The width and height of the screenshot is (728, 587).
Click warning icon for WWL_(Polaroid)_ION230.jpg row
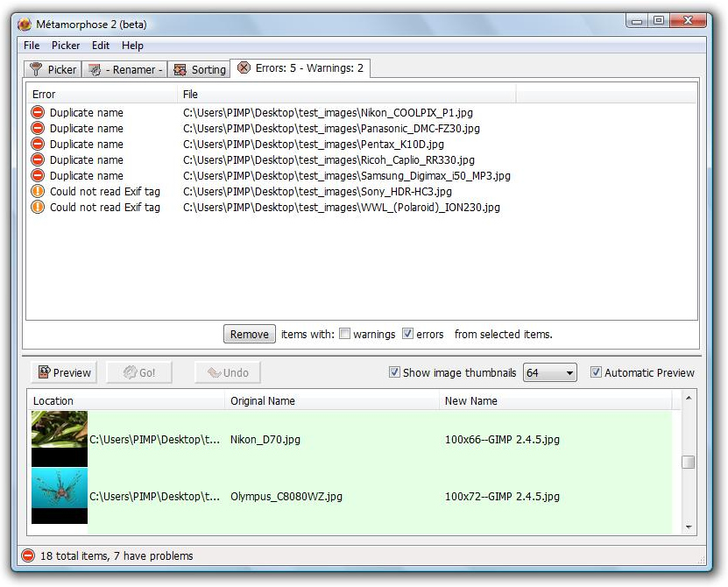coord(38,207)
